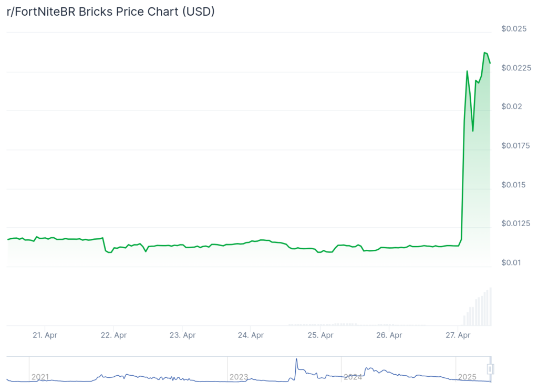The width and height of the screenshot is (538, 392).
Task: Select the 24. Apr axis label
Action: 251,335
